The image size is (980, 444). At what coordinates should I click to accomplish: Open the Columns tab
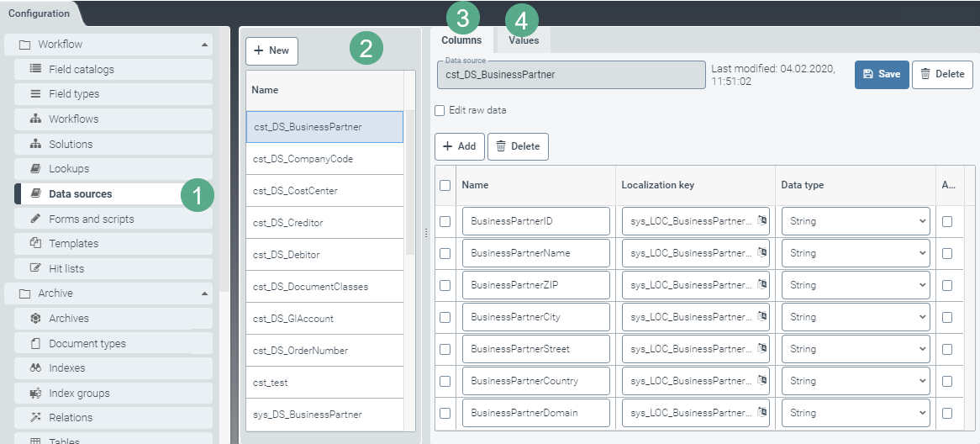pyautogui.click(x=461, y=40)
